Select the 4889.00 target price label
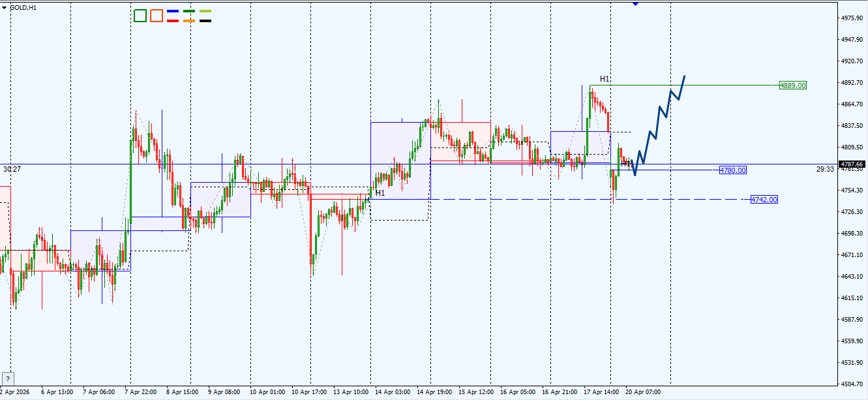The image size is (868, 400). click(792, 85)
